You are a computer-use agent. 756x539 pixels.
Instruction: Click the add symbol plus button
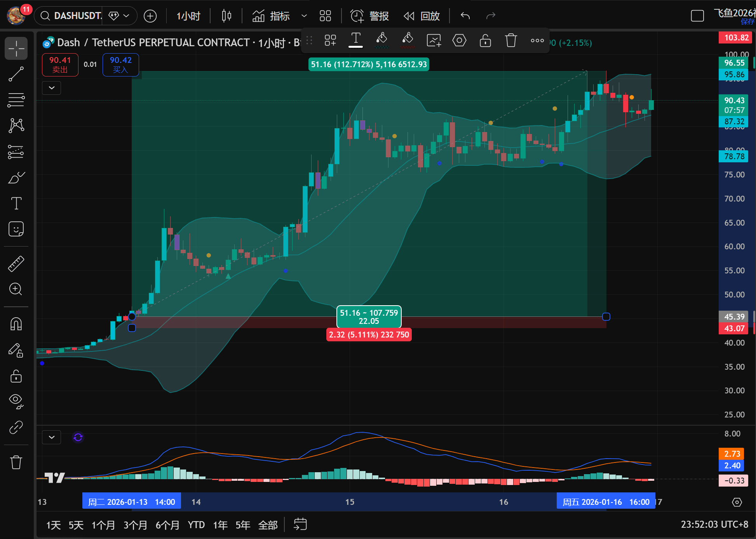click(x=150, y=16)
